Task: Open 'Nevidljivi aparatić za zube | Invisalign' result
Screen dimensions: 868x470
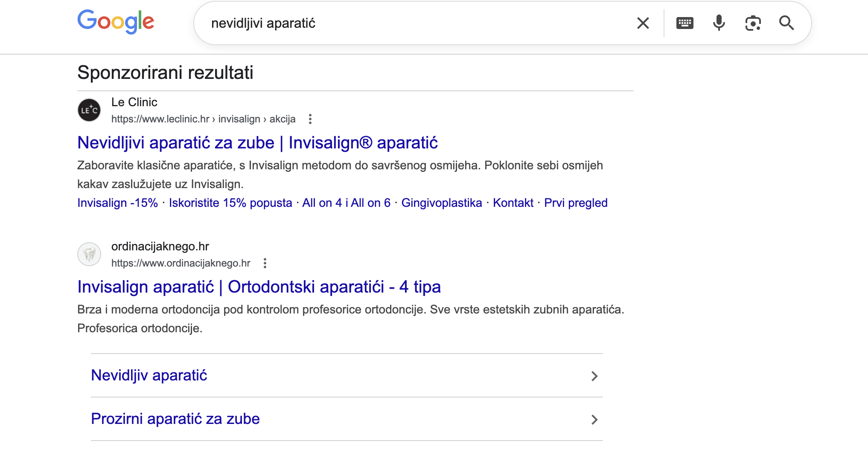Action: 257,143
